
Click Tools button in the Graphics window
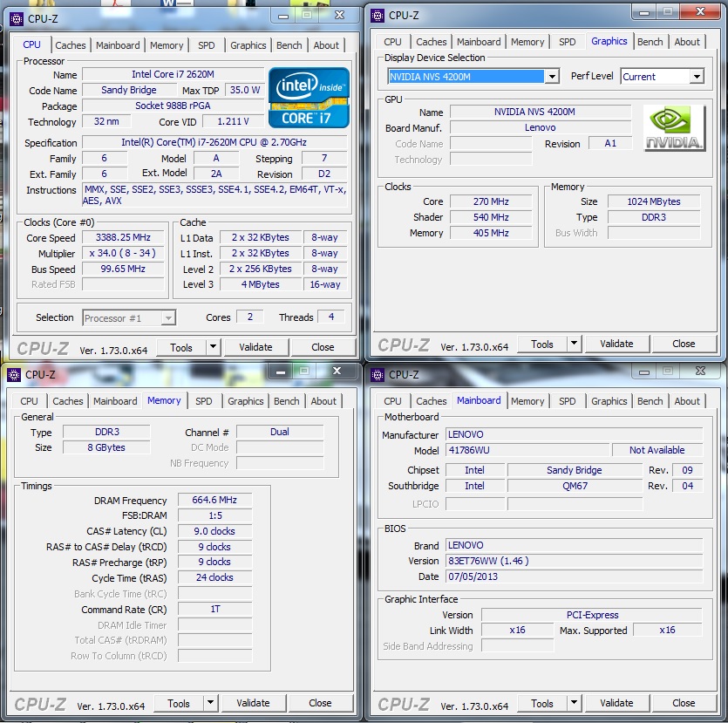(x=542, y=344)
